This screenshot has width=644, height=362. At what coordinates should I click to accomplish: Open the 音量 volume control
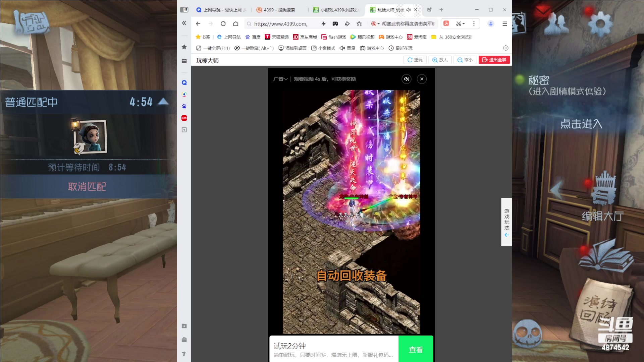347,48
